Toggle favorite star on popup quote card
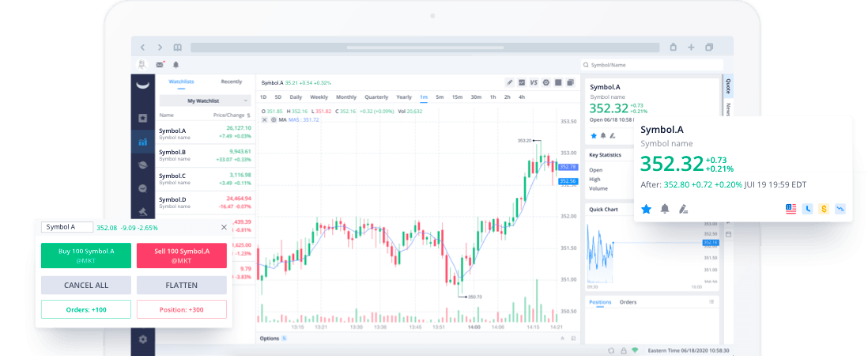This screenshot has height=356, width=868. (x=646, y=209)
